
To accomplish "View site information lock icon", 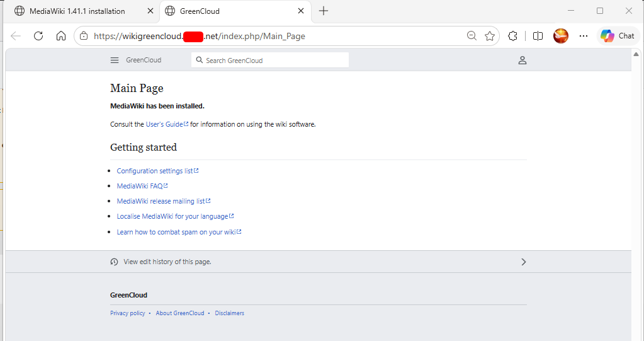I will point(84,36).
